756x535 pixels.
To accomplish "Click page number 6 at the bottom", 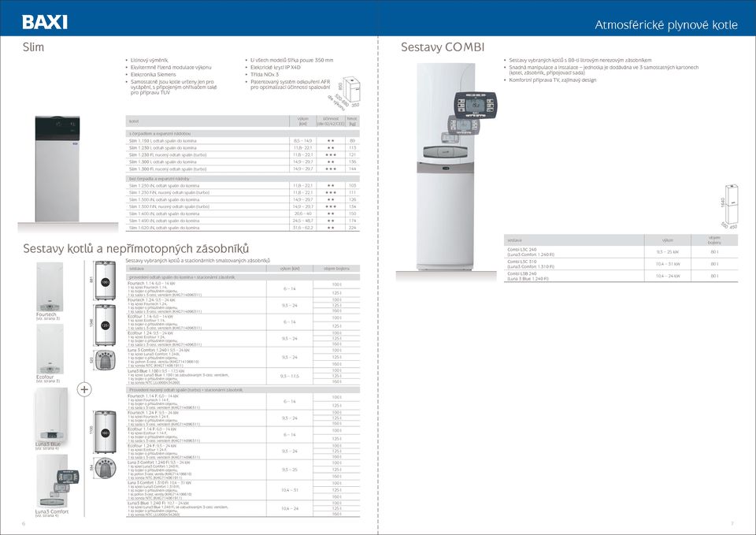I will 24,524.
